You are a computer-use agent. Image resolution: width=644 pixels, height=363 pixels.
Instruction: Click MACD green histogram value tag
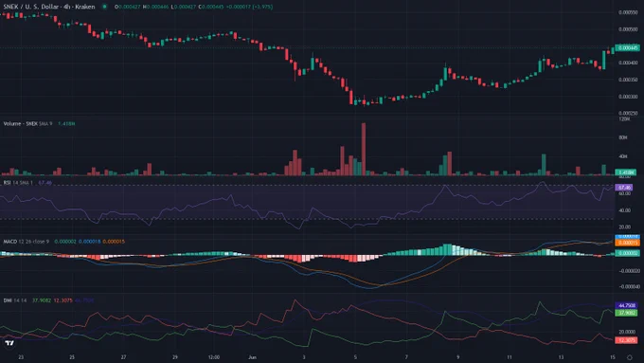pos(627,253)
